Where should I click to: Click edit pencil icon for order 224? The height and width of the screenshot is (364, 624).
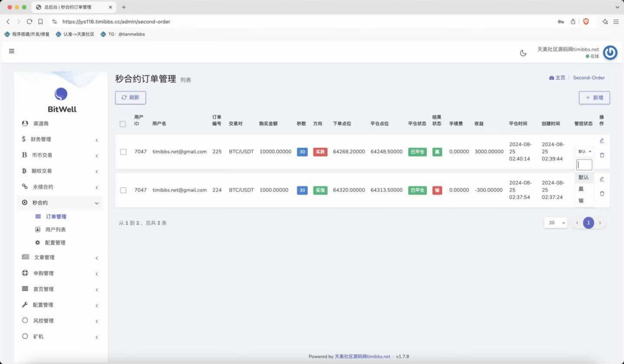pos(602,179)
